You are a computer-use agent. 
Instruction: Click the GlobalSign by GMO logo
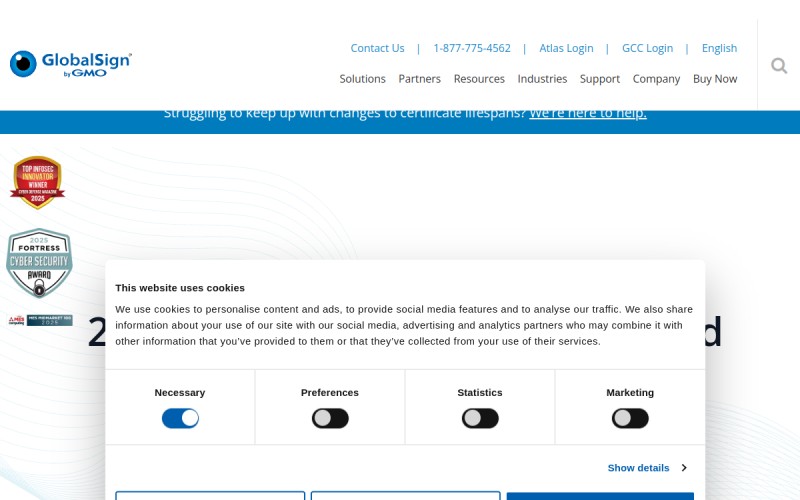tap(70, 64)
